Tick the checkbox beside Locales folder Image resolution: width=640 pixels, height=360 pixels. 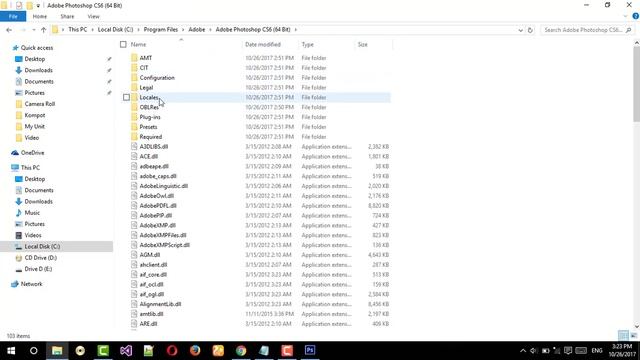click(126, 97)
